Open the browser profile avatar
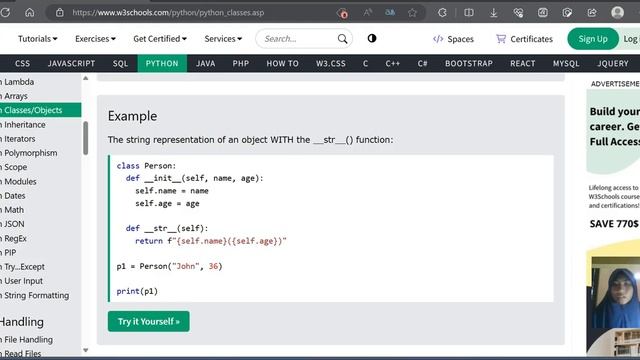Screen dimensions: 640x360 coord(618,13)
